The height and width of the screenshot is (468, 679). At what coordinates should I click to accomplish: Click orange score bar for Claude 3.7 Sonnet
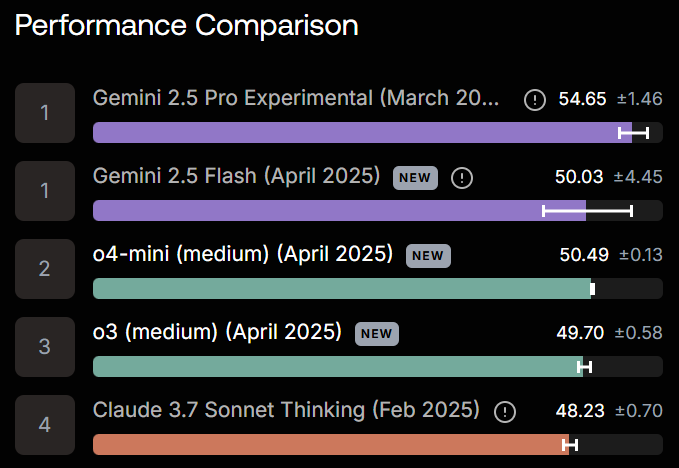click(x=330, y=444)
